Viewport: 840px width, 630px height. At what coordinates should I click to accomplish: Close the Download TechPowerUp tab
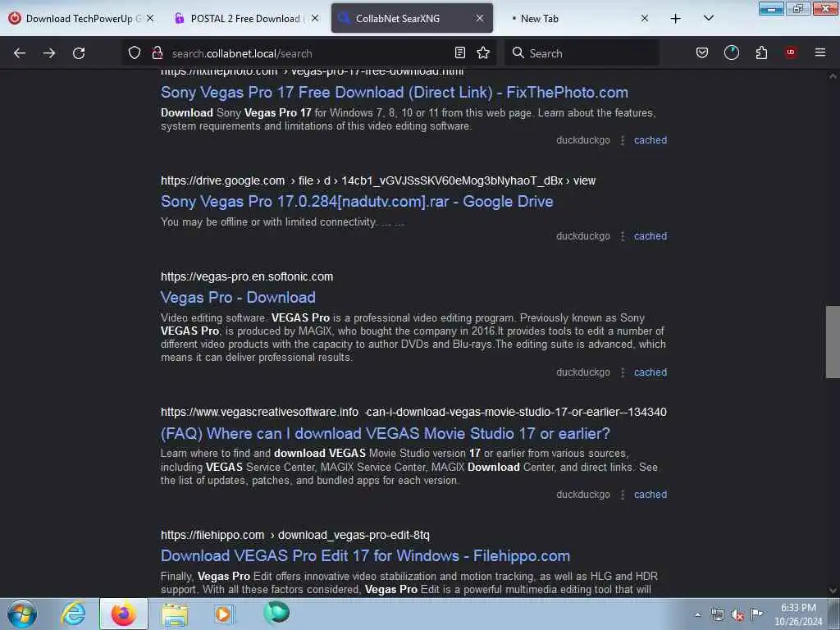[151, 18]
